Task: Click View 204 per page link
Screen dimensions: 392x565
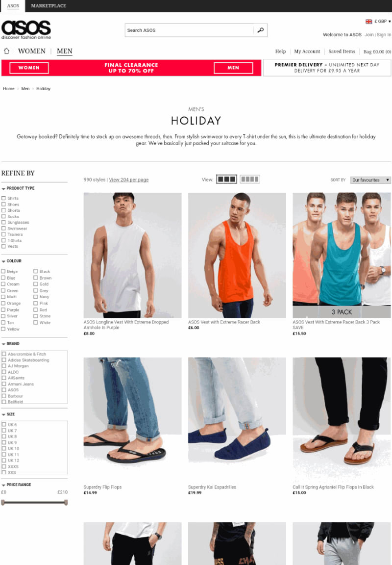Action: point(129,180)
